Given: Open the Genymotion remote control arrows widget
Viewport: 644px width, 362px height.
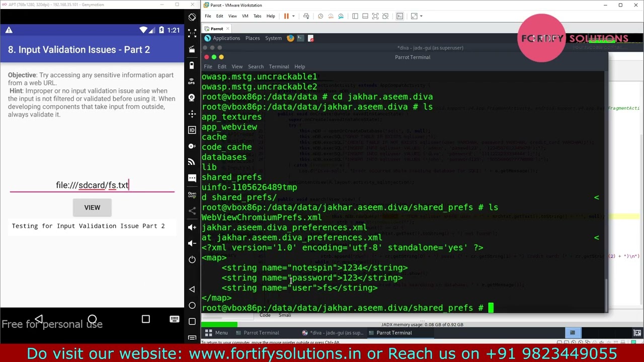Looking at the screenshot, I should pos(192,114).
